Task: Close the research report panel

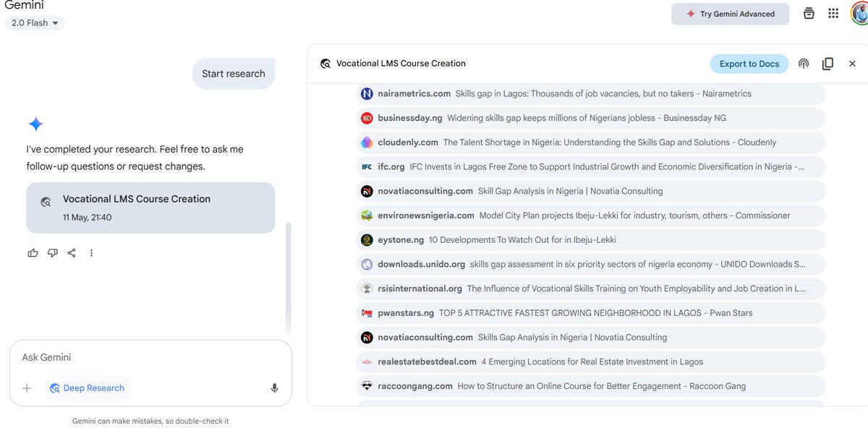Action: [852, 64]
